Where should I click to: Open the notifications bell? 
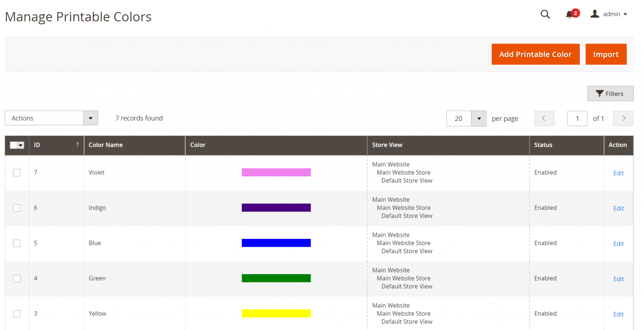coord(569,15)
